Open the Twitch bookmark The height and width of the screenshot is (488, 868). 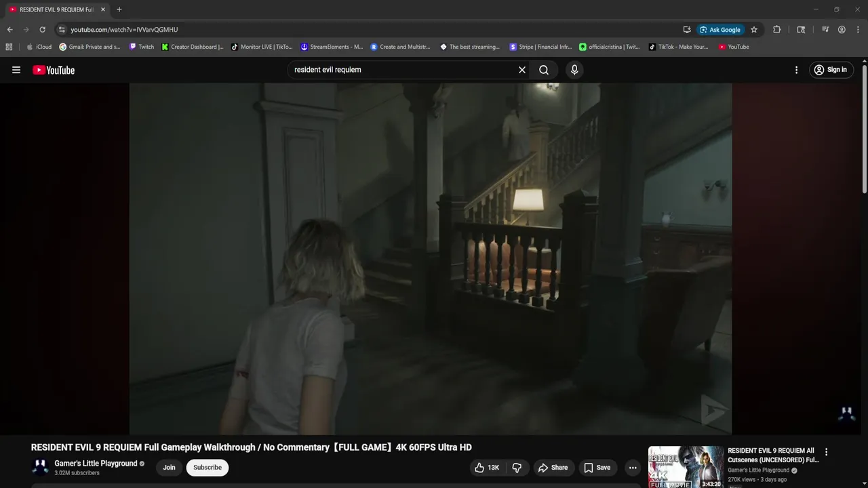tap(142, 47)
